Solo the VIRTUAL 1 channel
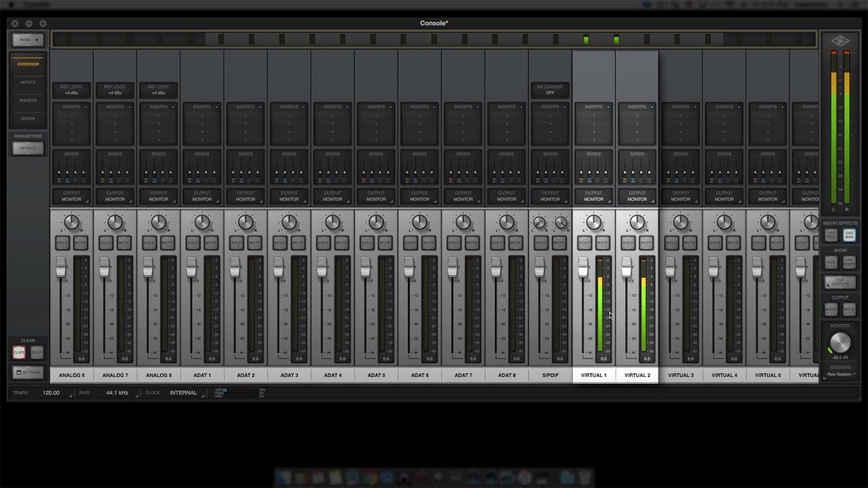This screenshot has width=868, height=488. click(x=585, y=242)
